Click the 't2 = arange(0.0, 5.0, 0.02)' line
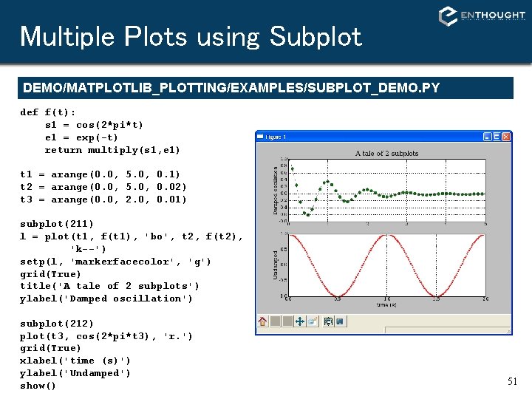 103,187
